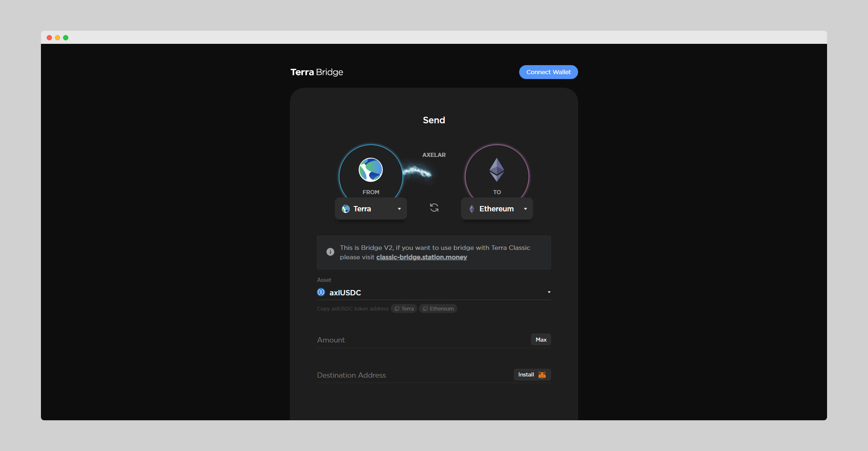
Task: Click the Install MetaMask button
Action: (527, 375)
